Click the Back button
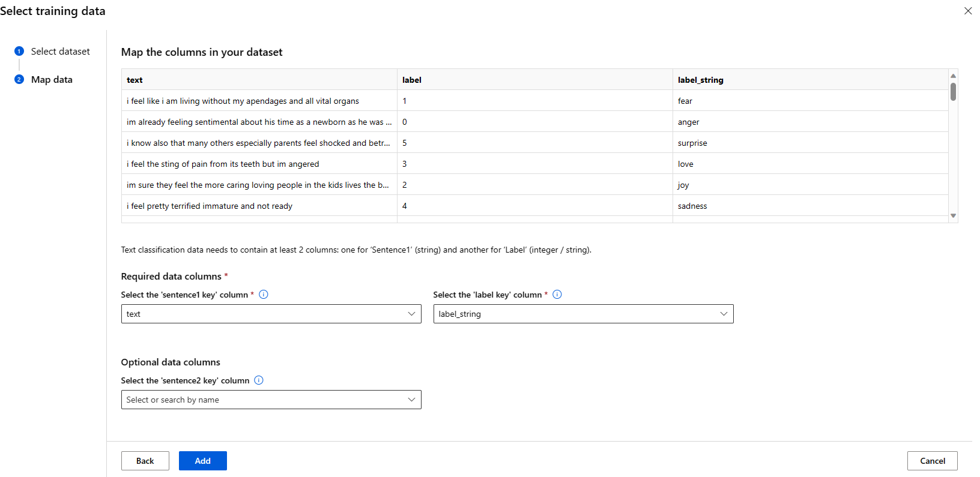 coord(145,461)
